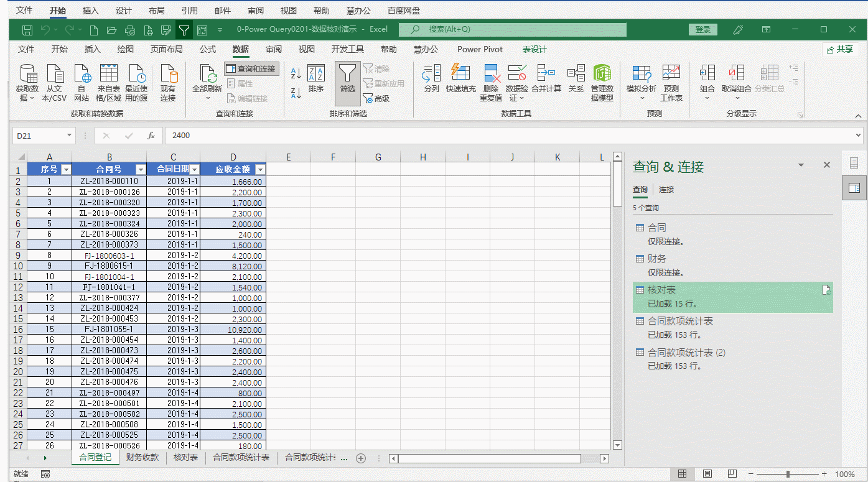Click the zoom slider handle

788,474
